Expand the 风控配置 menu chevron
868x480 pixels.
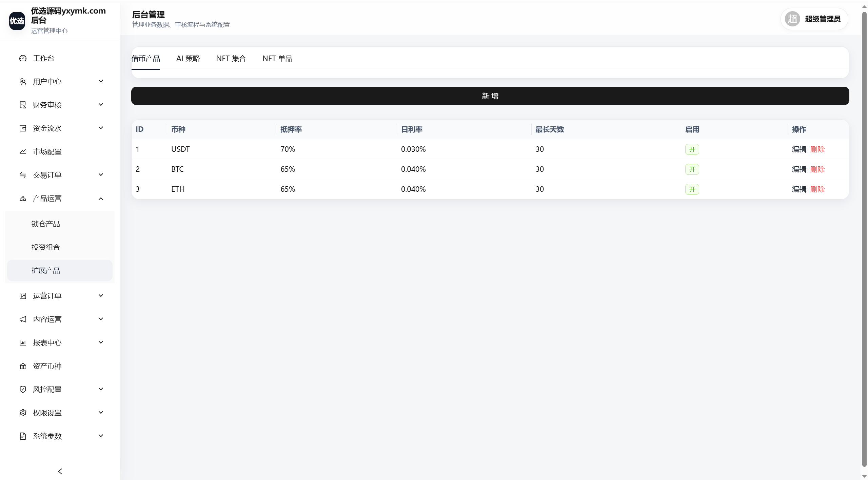tap(101, 389)
